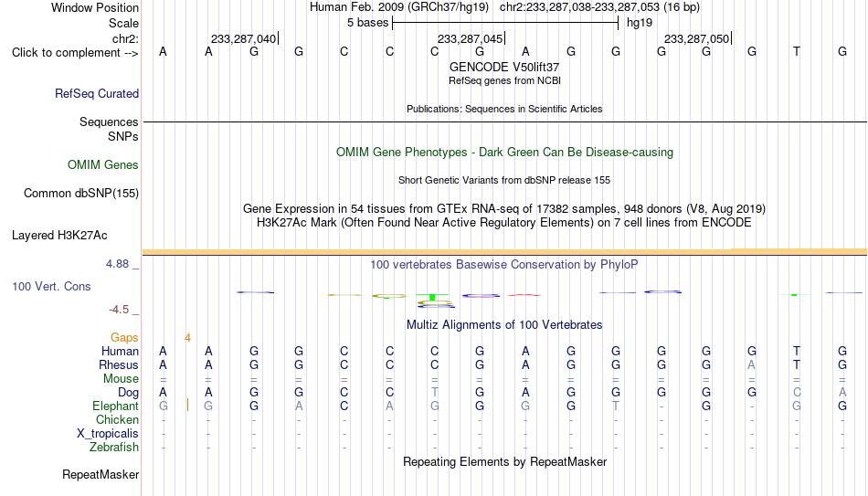Select the Zebrafish alignment row label
Image resolution: width=868 pixels, height=496 pixels.
coord(114,448)
